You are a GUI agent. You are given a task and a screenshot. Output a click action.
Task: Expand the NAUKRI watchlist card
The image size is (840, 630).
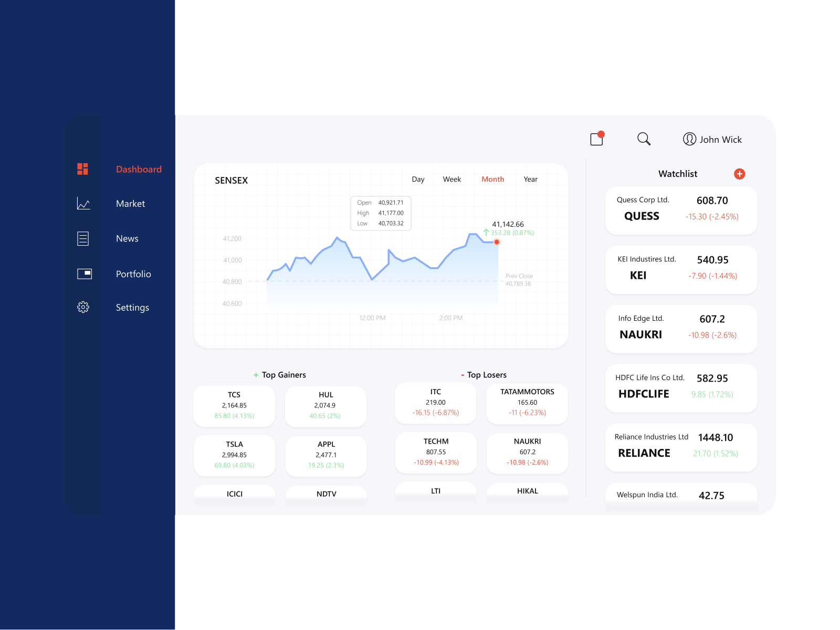point(681,329)
